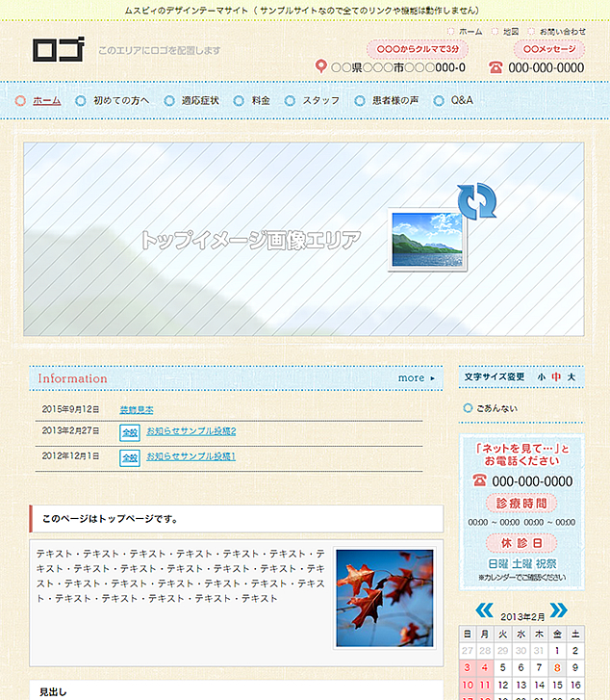
Task: Click the このエリアにロゴを配置します tagline
Action: [160, 50]
